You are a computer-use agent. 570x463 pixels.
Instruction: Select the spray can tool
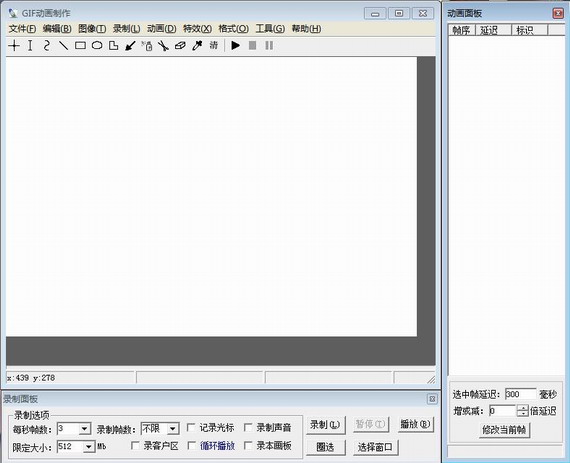(147, 46)
